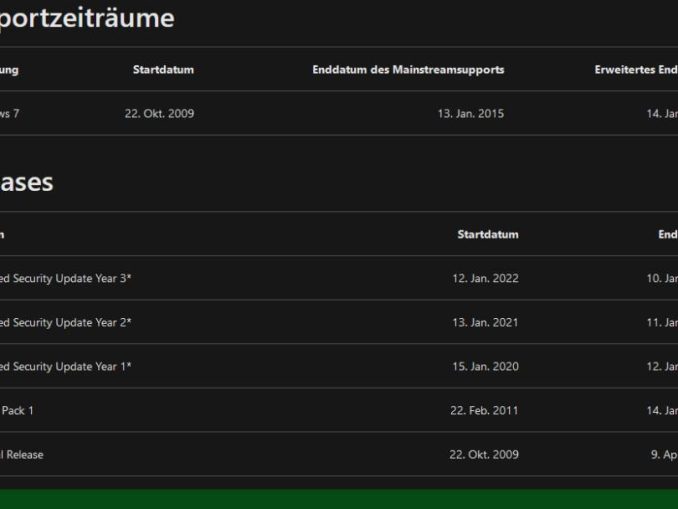Select the 22. Feb. 2011 start date
Viewport: 678px width, 509px height.
click(x=484, y=411)
